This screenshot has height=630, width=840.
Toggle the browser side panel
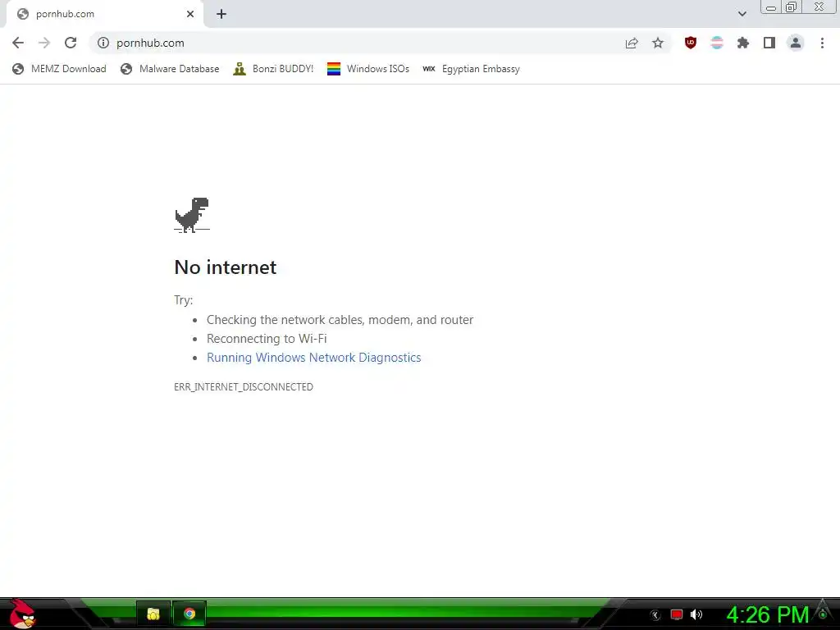(x=769, y=43)
